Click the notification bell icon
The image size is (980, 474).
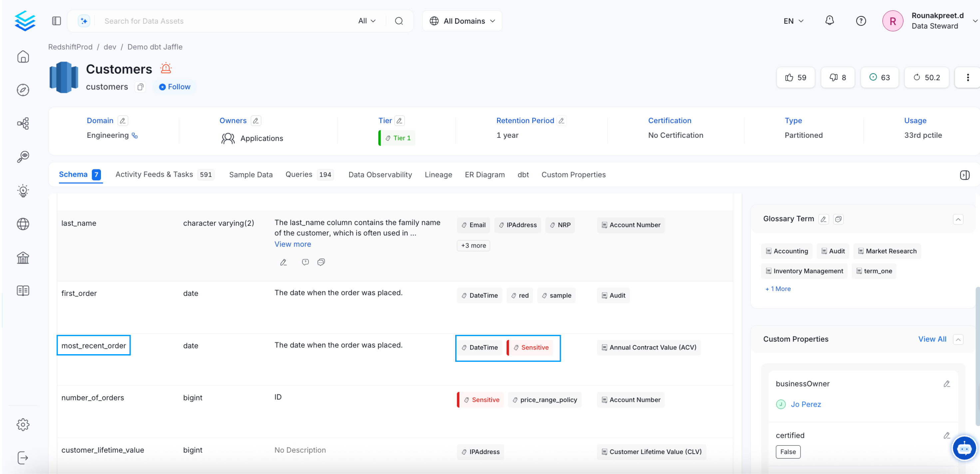(829, 21)
